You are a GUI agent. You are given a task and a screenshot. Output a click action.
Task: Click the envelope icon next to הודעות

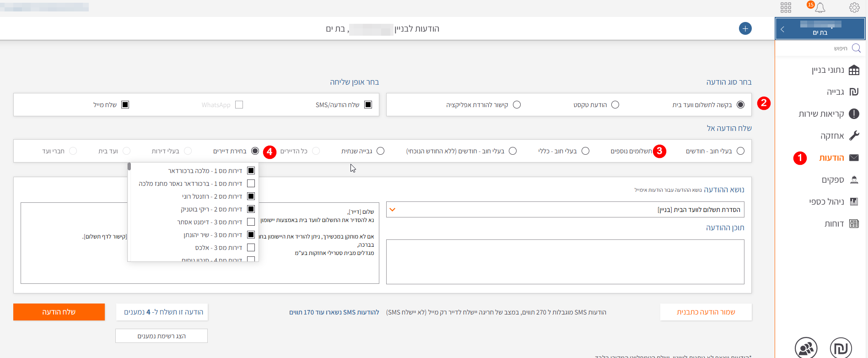854,158
